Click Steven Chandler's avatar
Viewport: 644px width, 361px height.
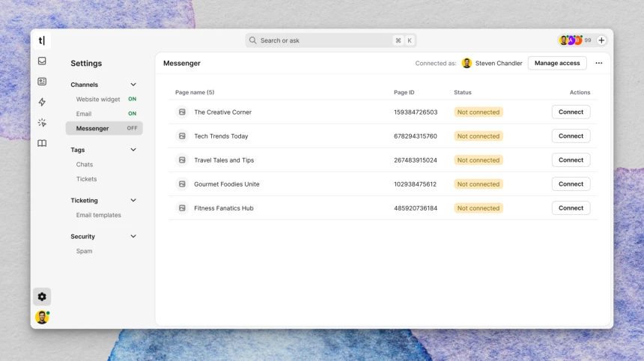coord(467,63)
